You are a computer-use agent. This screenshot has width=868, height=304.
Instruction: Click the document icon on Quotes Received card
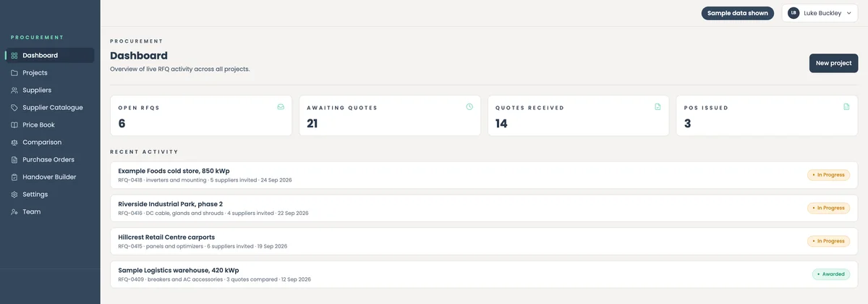[x=658, y=107]
